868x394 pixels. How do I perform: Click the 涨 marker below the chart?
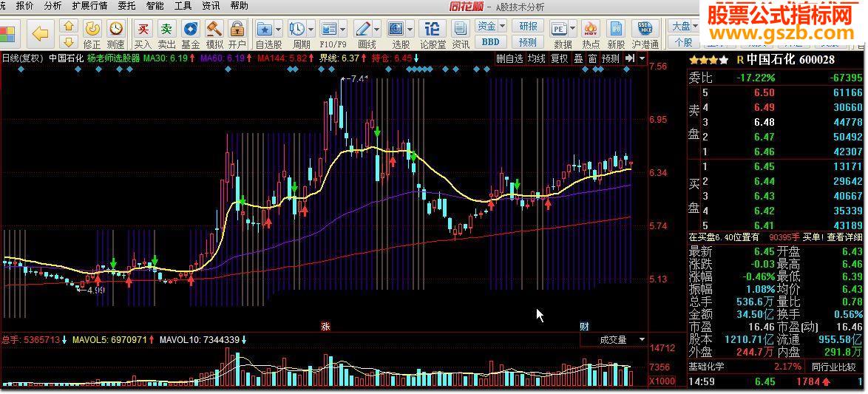(x=325, y=327)
